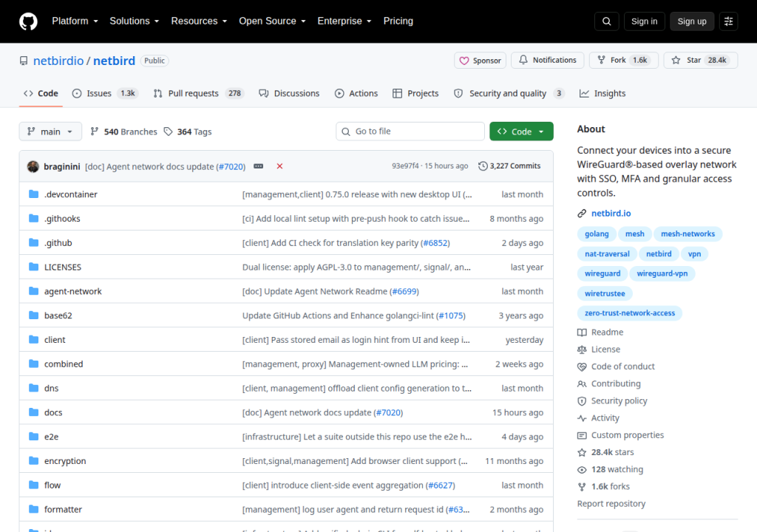Open the appearance settings icon beside Sign up
Image resolution: width=757 pixels, height=532 pixels.
[728, 21]
